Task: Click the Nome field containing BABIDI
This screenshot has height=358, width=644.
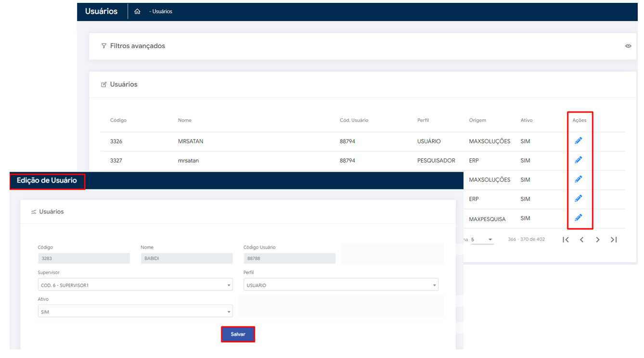Action: coord(186,258)
